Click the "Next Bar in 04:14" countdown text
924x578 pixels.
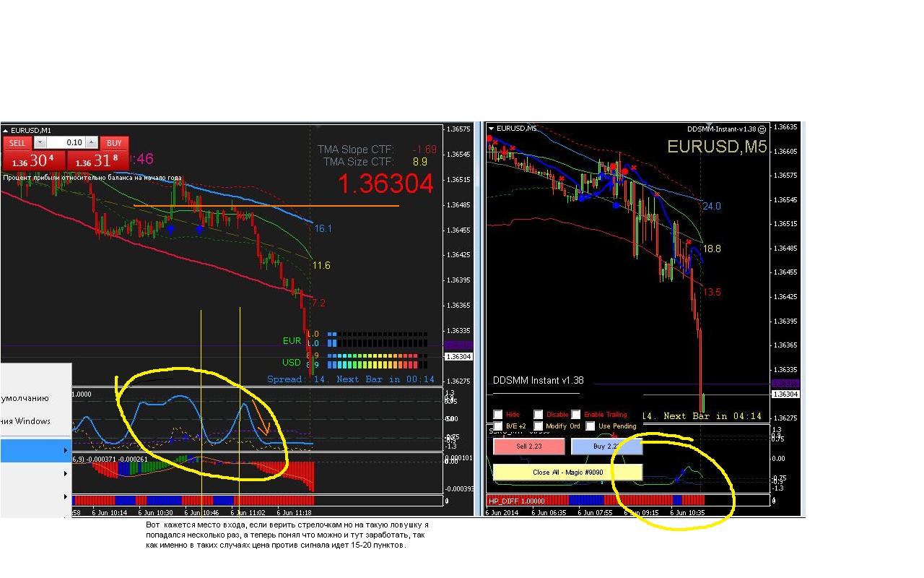712,416
